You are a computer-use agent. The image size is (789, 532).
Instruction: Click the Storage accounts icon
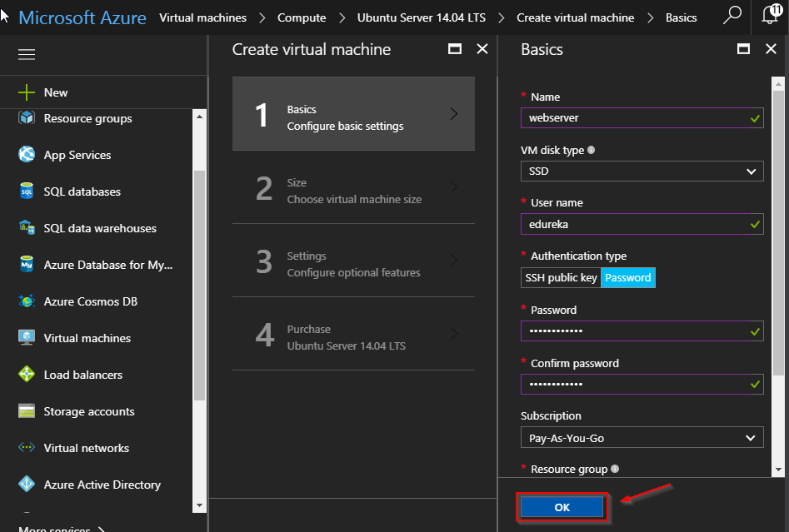click(x=27, y=410)
